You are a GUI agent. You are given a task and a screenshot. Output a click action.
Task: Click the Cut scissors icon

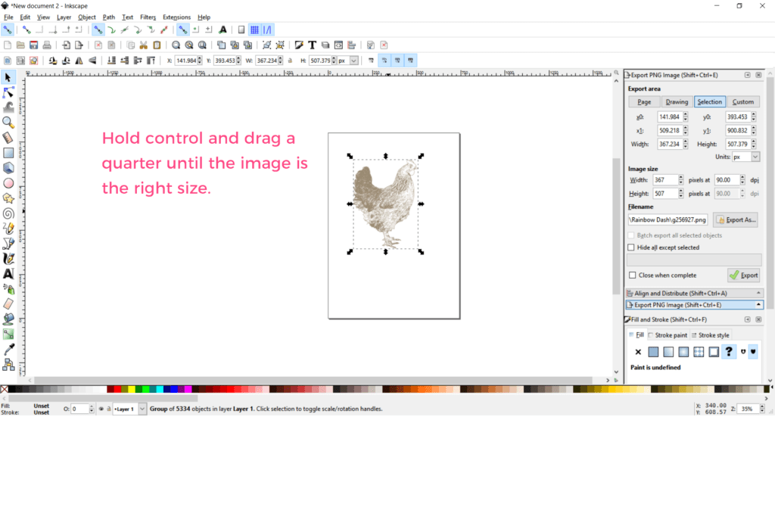(x=143, y=45)
